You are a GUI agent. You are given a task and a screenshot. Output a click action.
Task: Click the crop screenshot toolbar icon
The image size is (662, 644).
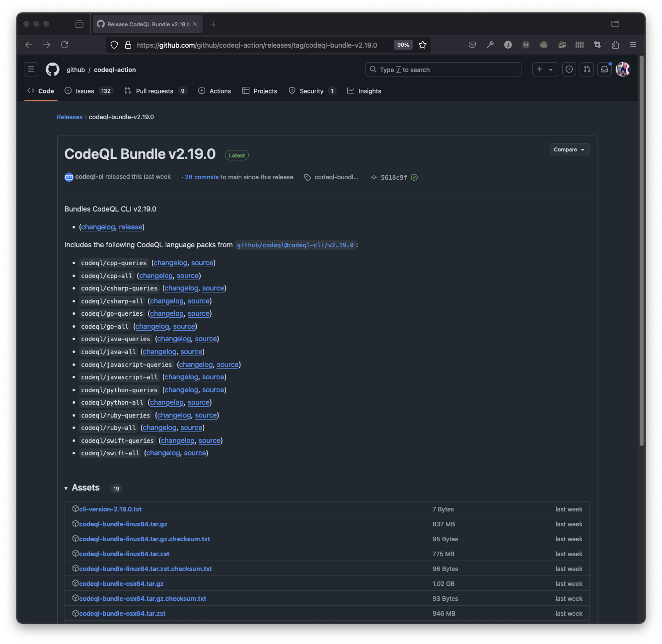[597, 45]
